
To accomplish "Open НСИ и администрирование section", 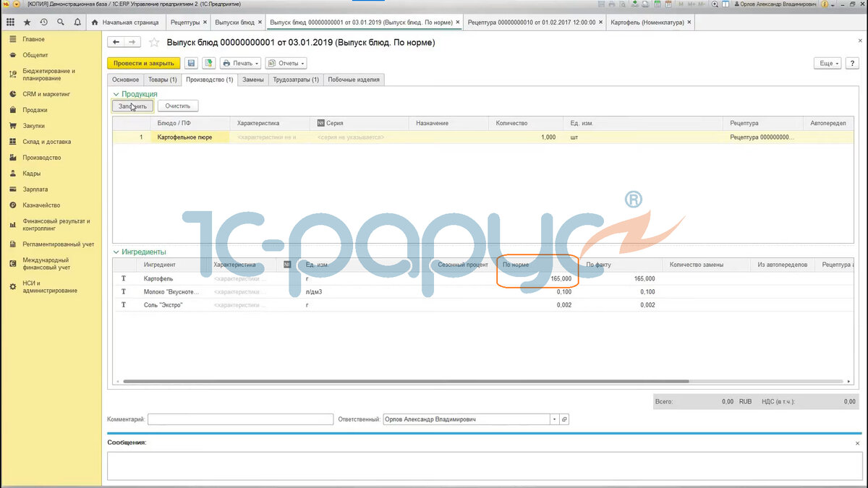I will point(51,287).
